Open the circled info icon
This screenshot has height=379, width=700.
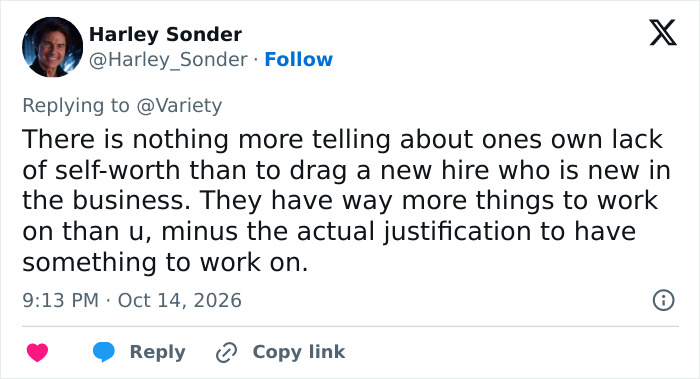click(663, 300)
